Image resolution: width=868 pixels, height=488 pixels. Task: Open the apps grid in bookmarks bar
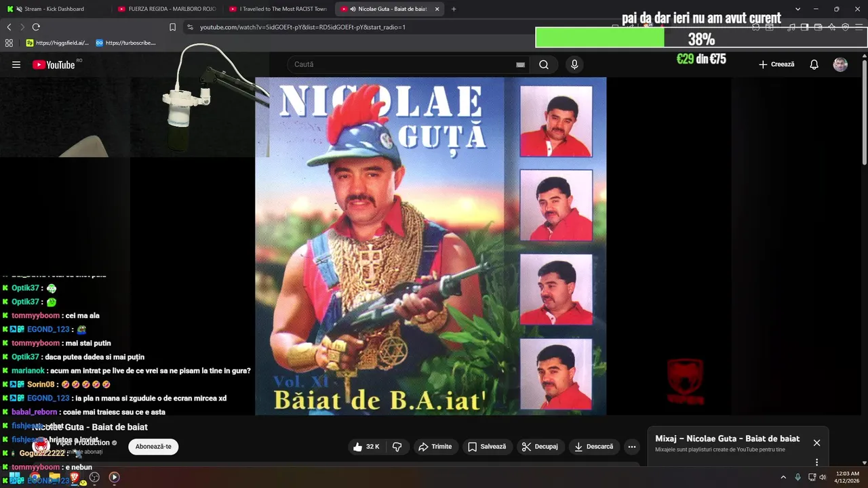coord(9,43)
